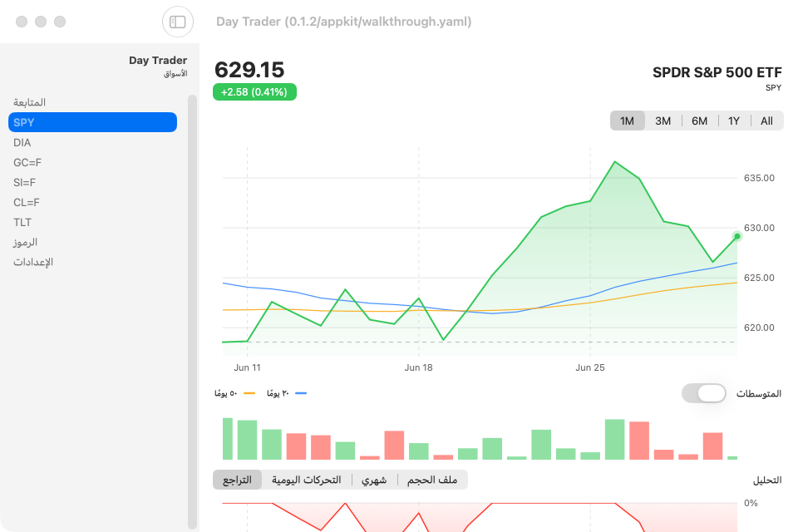
Task: Select TLT in the sidebar
Action: (x=92, y=222)
